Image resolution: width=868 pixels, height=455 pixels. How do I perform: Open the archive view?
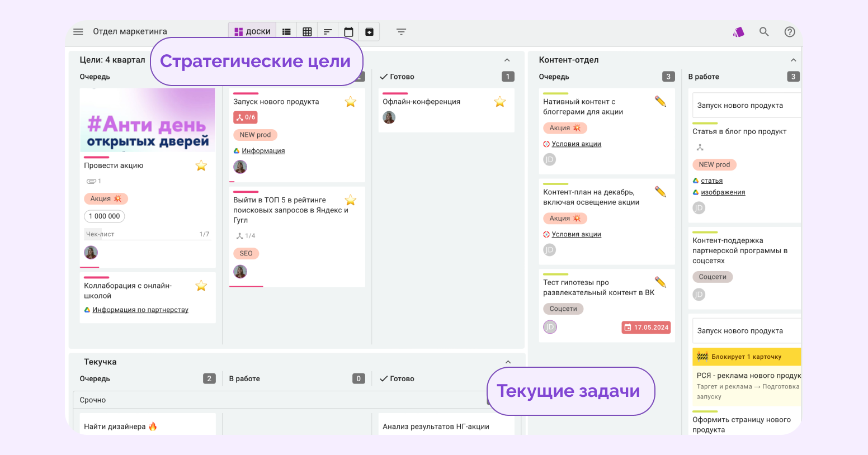click(369, 32)
